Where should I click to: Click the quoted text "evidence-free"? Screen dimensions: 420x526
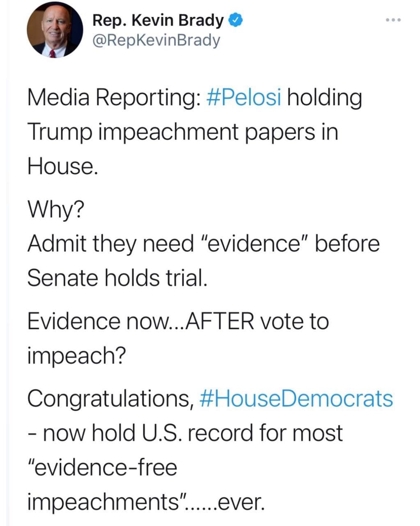click(x=102, y=467)
